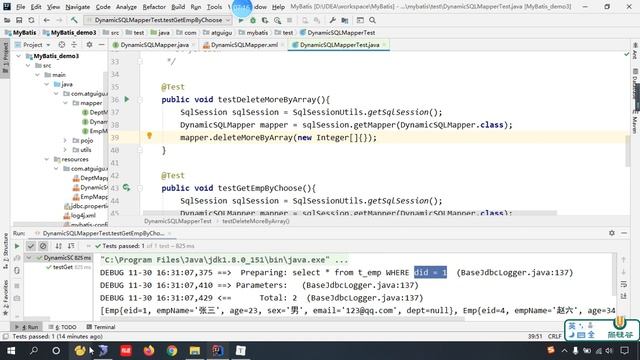Sort test results by duration icon

[x=71, y=246]
